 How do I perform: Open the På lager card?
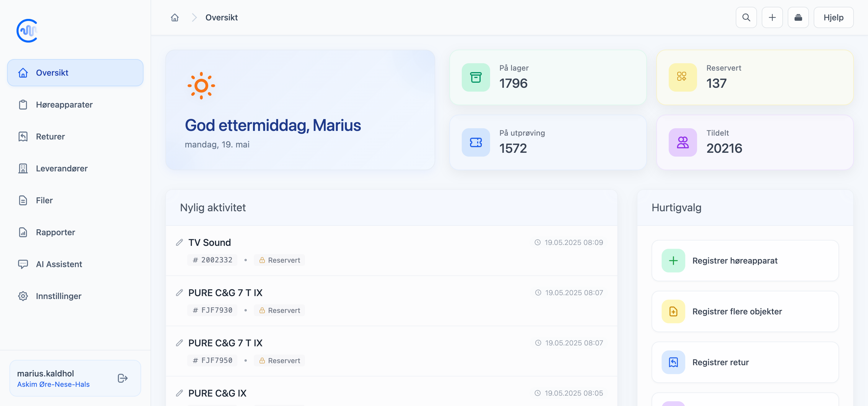(x=548, y=77)
